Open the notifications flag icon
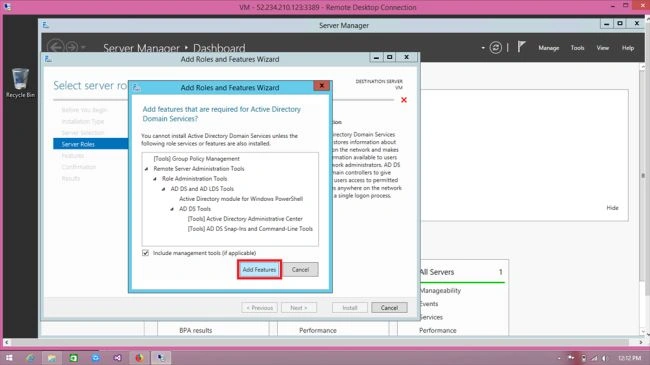The image size is (650, 365). (521, 47)
